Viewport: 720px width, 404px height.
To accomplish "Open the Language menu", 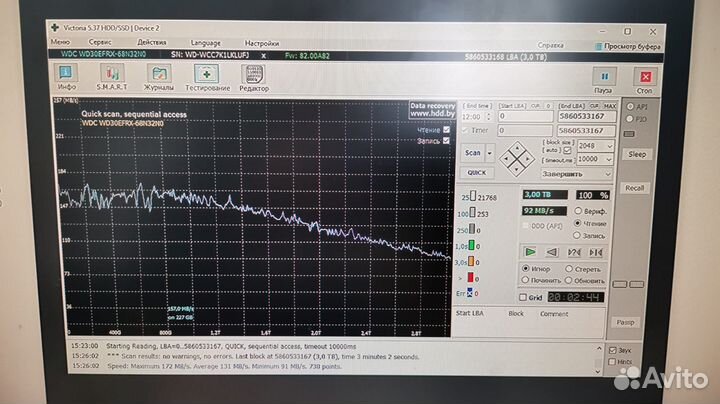I will point(205,44).
